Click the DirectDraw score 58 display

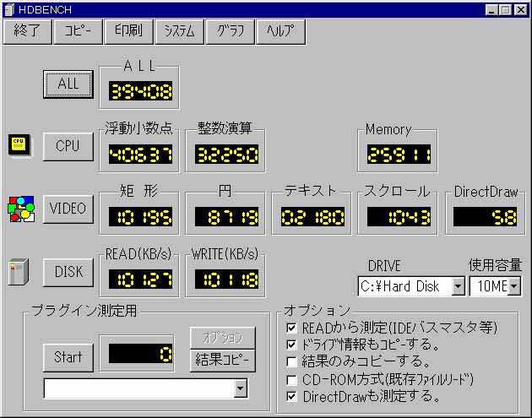(x=486, y=216)
